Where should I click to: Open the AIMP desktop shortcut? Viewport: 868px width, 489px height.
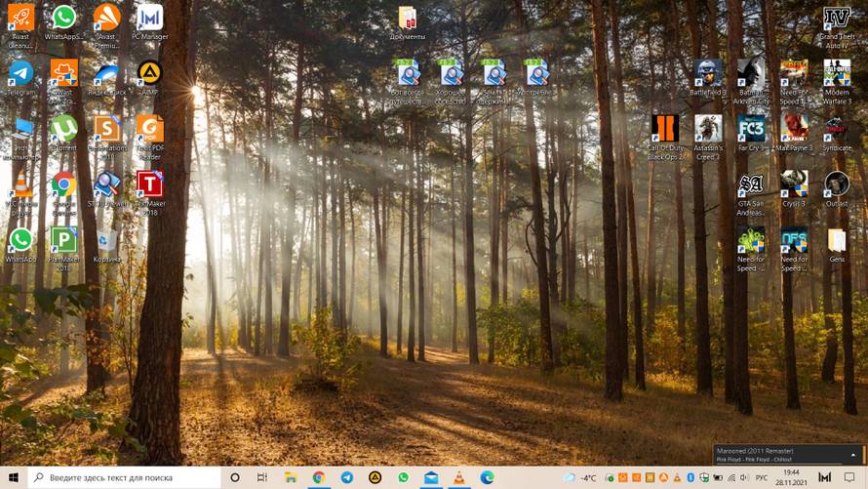point(150,78)
